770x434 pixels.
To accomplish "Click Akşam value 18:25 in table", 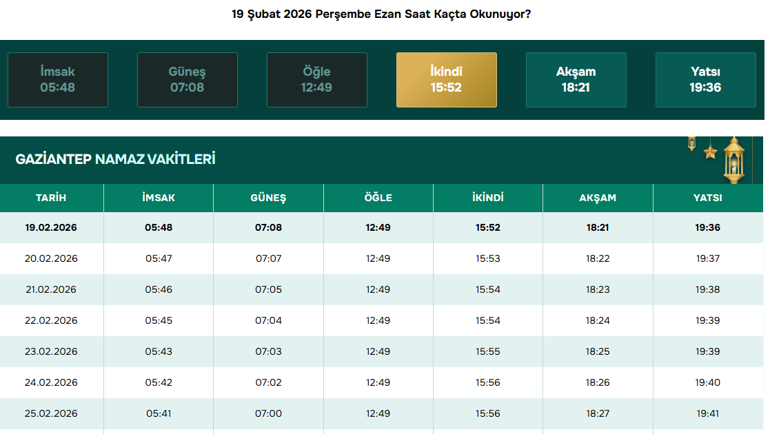I will pos(598,352).
